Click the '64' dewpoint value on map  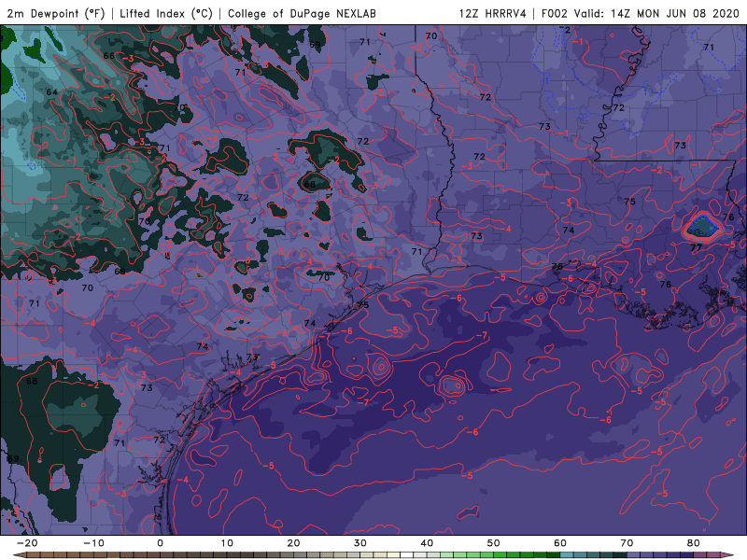(x=52, y=91)
